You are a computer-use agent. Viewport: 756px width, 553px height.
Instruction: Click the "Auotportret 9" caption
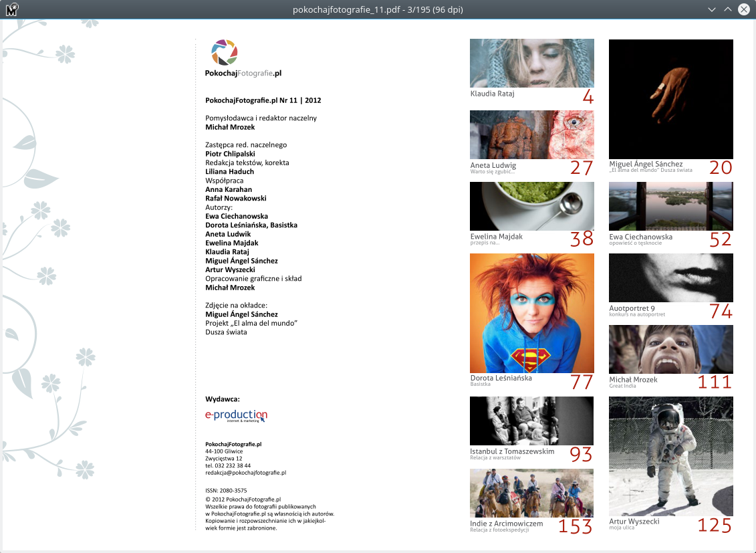coord(632,308)
